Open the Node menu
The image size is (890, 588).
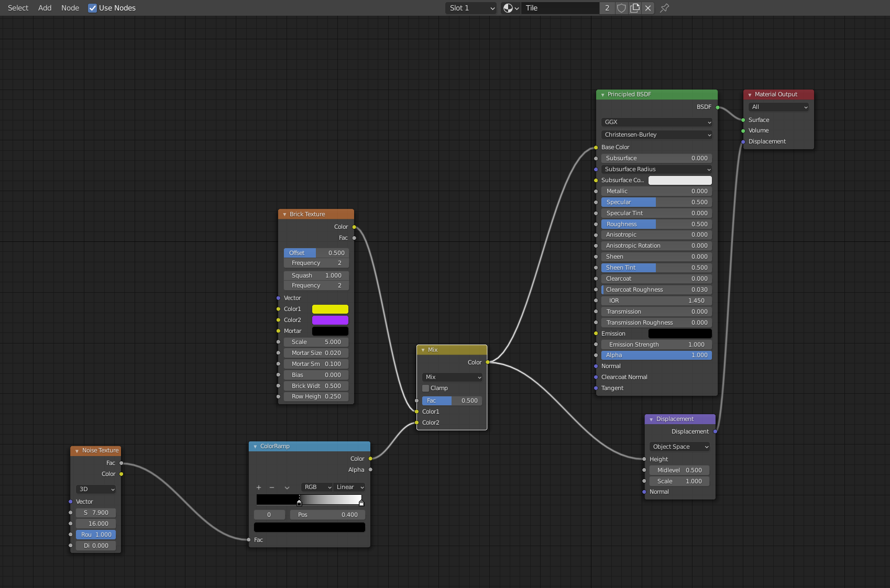[70, 8]
